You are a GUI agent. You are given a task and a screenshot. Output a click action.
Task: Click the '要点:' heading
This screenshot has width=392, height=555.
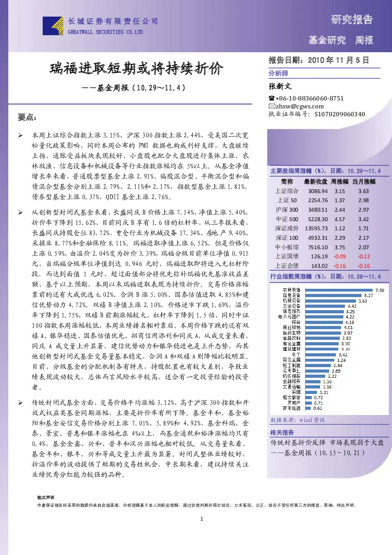27,117
